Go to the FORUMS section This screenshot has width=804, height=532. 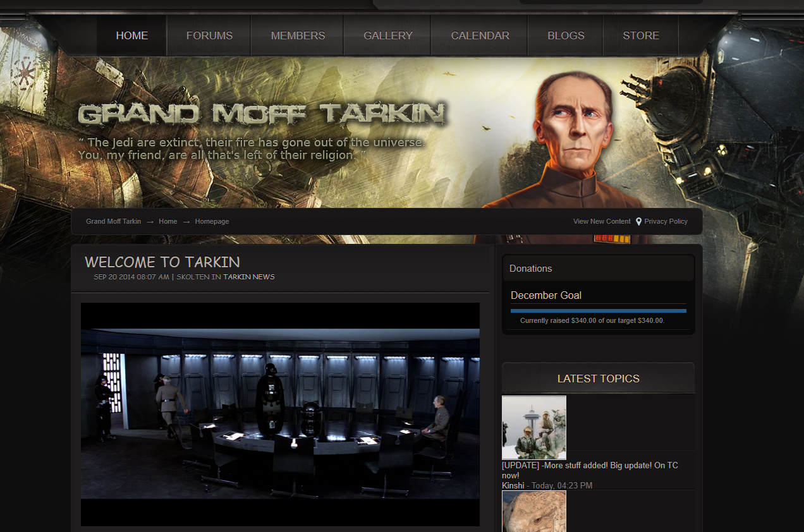[x=209, y=35]
